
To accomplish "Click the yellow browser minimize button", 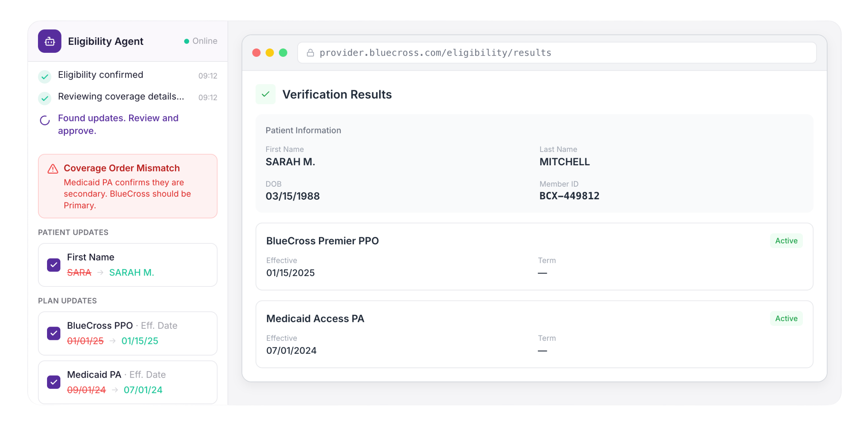I will [270, 53].
